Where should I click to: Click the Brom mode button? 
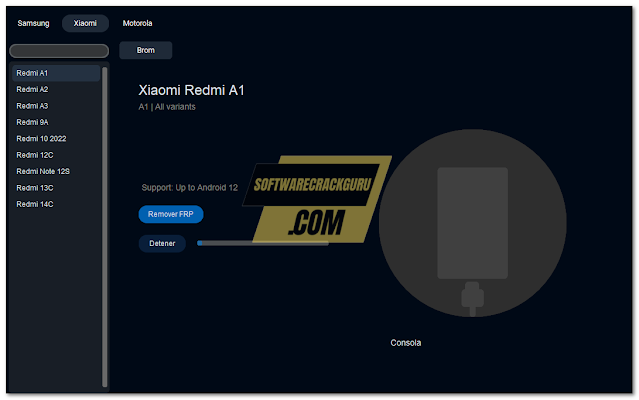[x=145, y=50]
